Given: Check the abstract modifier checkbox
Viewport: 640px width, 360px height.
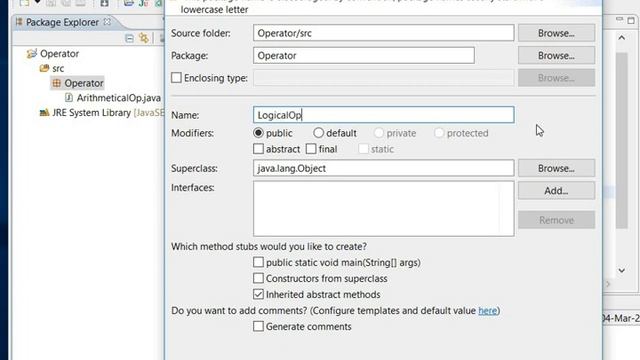Looking at the screenshot, I should (258, 149).
